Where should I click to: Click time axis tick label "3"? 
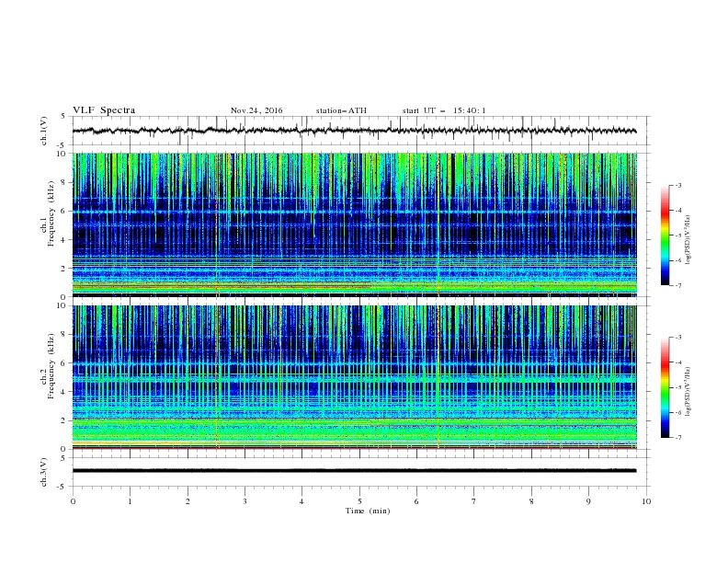pos(245,501)
